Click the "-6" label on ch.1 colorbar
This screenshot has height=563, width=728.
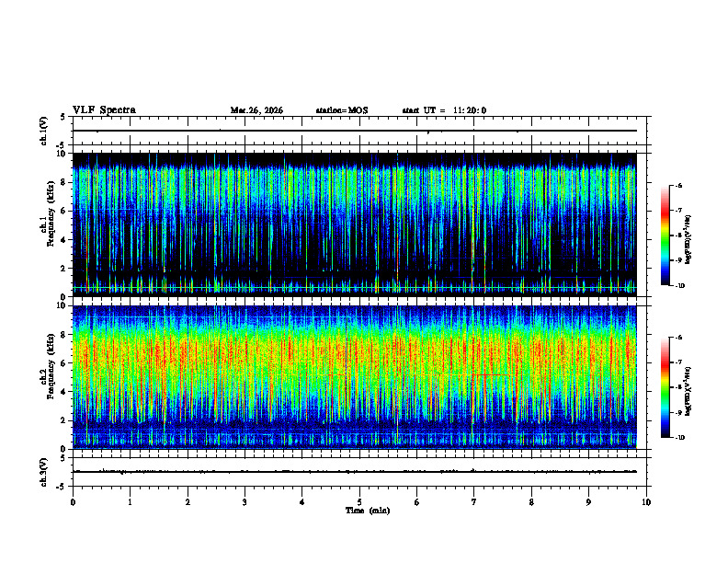(678, 185)
